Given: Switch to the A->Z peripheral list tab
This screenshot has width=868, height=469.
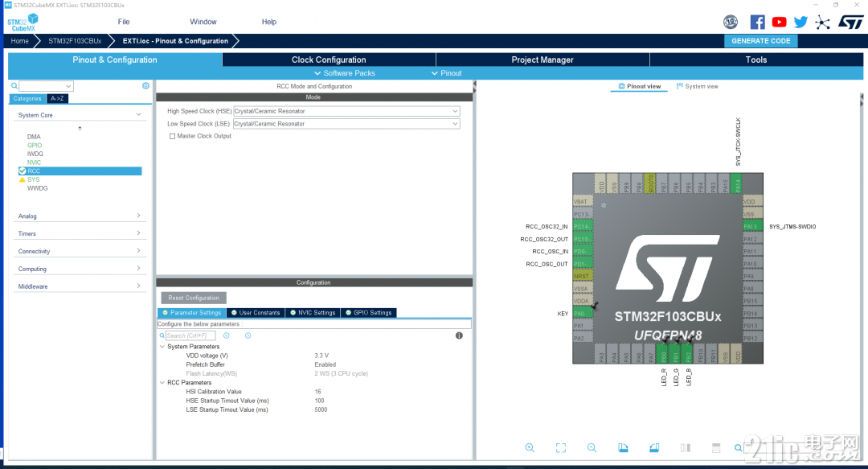Looking at the screenshot, I should point(57,99).
